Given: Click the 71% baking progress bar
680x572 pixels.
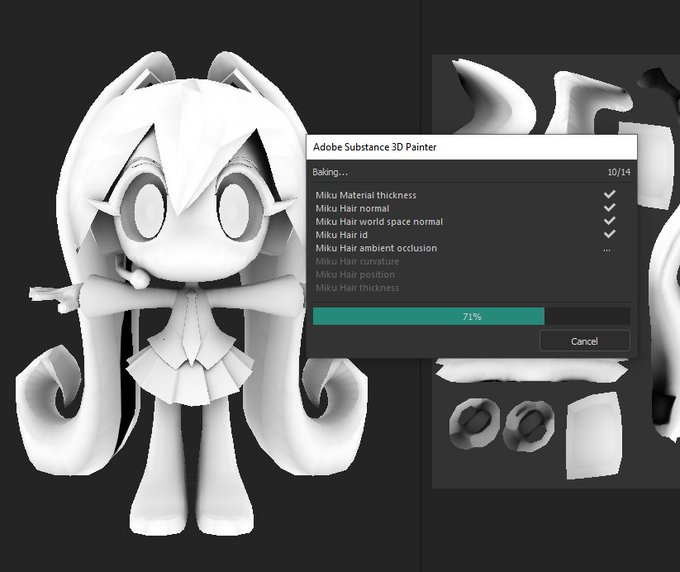Looking at the screenshot, I should (x=471, y=317).
